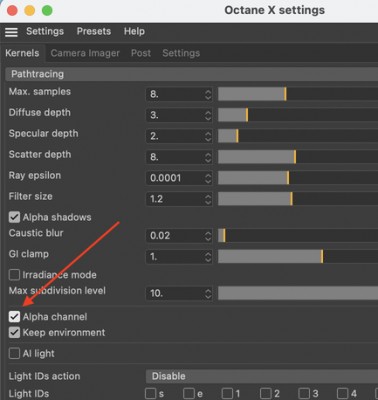Screen dimensions: 378x400
Task: Switch to the Camera Imager tab
Action: pyautogui.click(x=85, y=53)
